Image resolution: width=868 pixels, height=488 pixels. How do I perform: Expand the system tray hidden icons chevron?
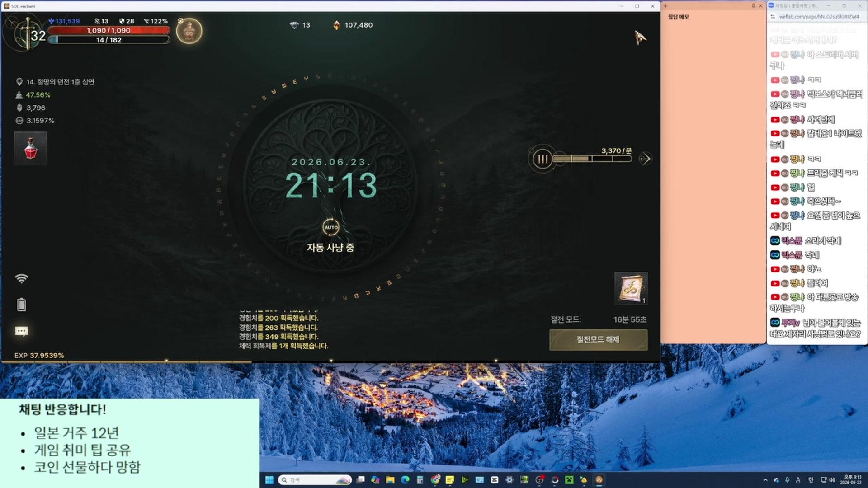tap(765, 480)
